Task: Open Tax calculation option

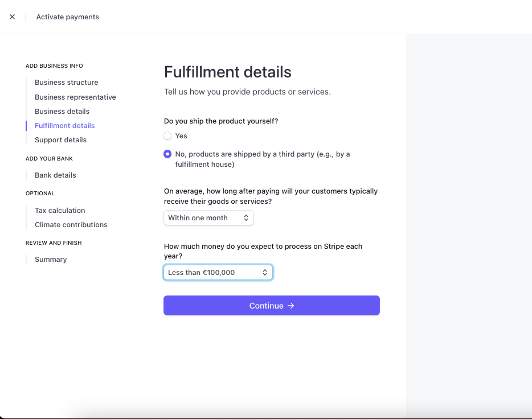Action: 60,211
